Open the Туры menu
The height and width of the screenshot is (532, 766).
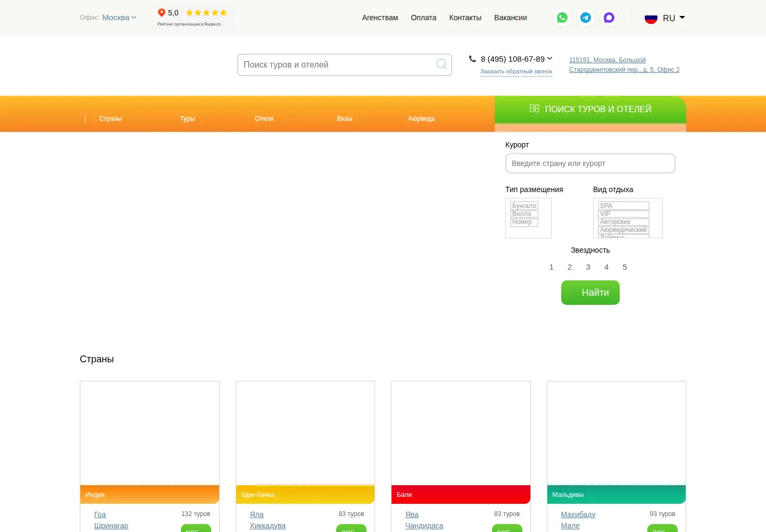(x=187, y=119)
